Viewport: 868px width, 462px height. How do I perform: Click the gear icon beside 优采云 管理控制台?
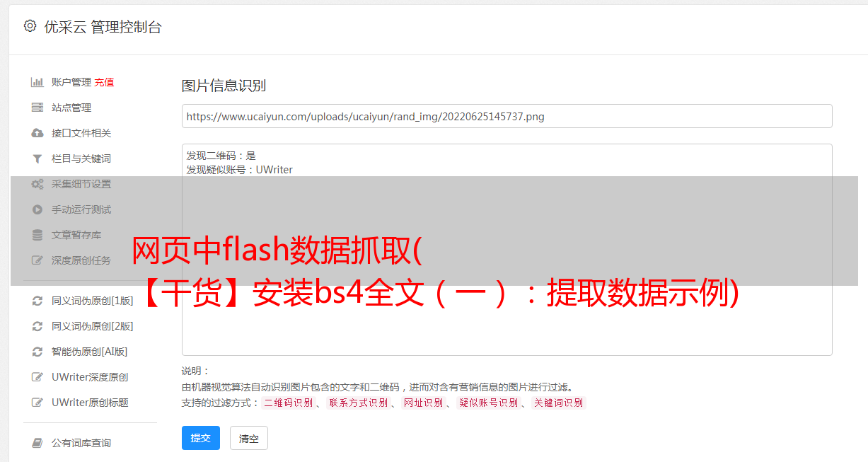point(30,26)
